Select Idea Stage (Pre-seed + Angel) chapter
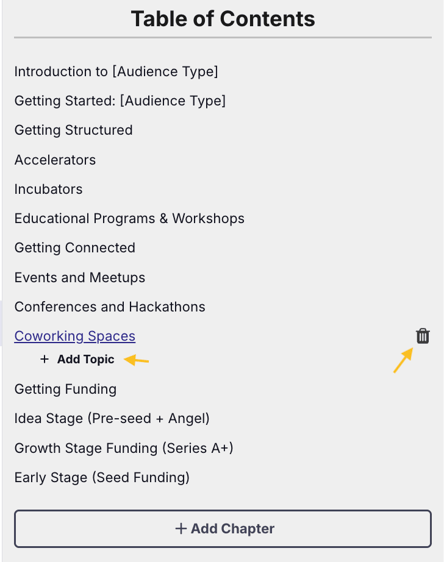Screen dimensions: 444x562 pos(112,419)
